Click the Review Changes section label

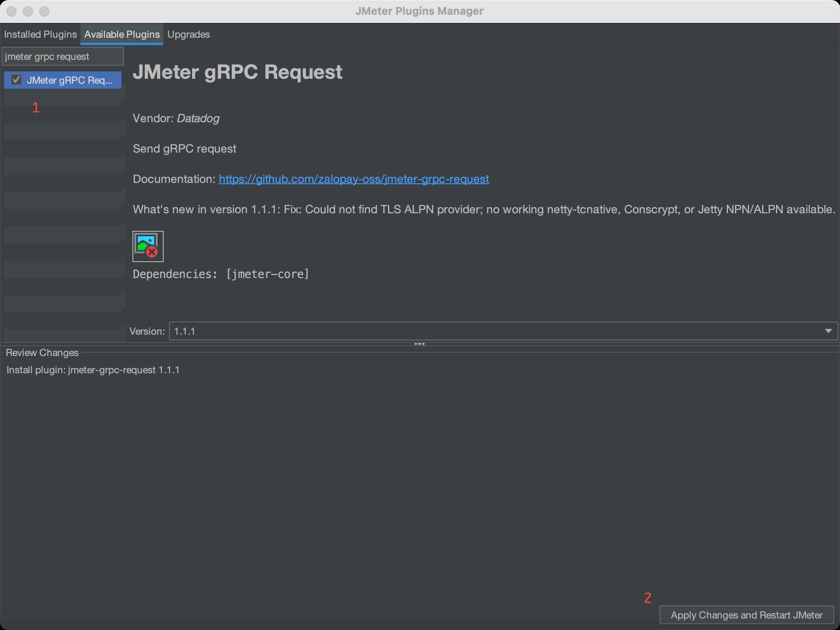tap(42, 352)
